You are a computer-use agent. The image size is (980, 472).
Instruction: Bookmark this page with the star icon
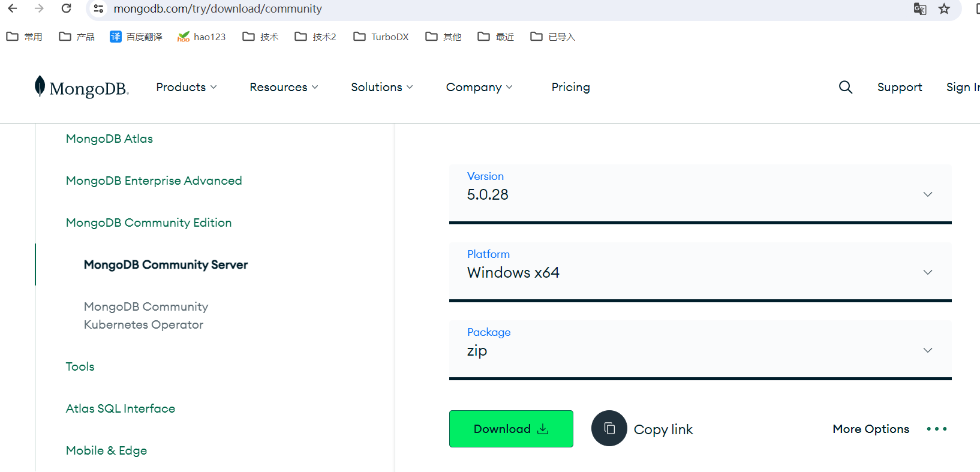(x=944, y=8)
